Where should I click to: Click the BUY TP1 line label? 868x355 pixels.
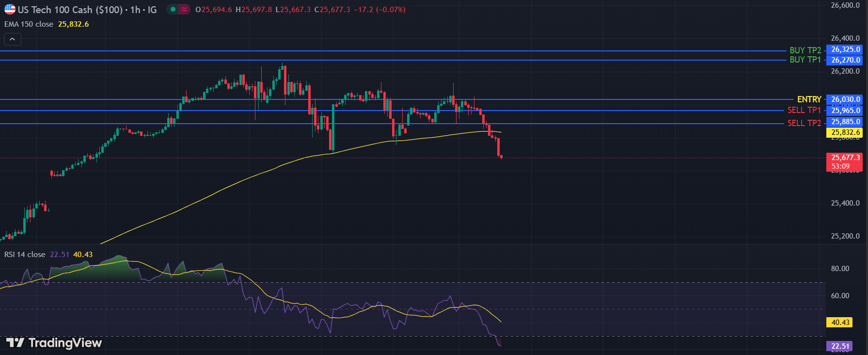(805, 60)
